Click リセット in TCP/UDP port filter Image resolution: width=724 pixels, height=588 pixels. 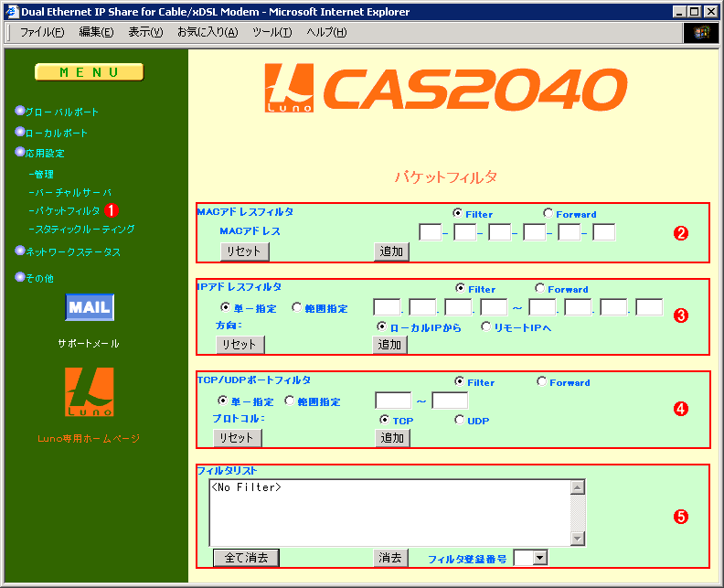(238, 438)
